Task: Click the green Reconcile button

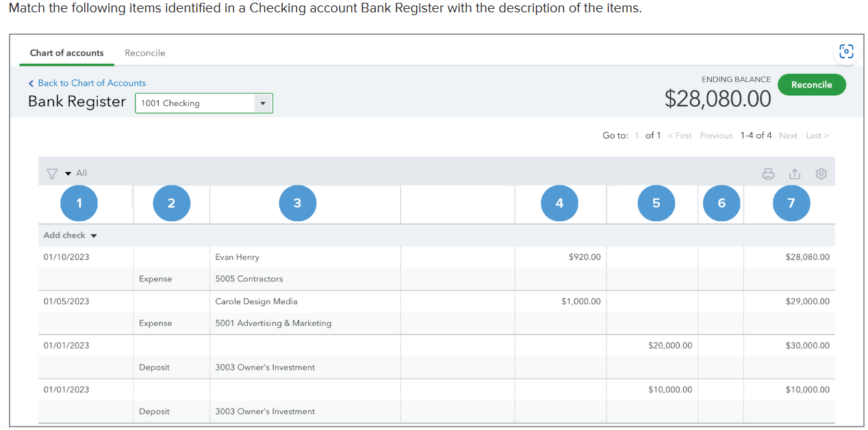Action: (x=812, y=85)
